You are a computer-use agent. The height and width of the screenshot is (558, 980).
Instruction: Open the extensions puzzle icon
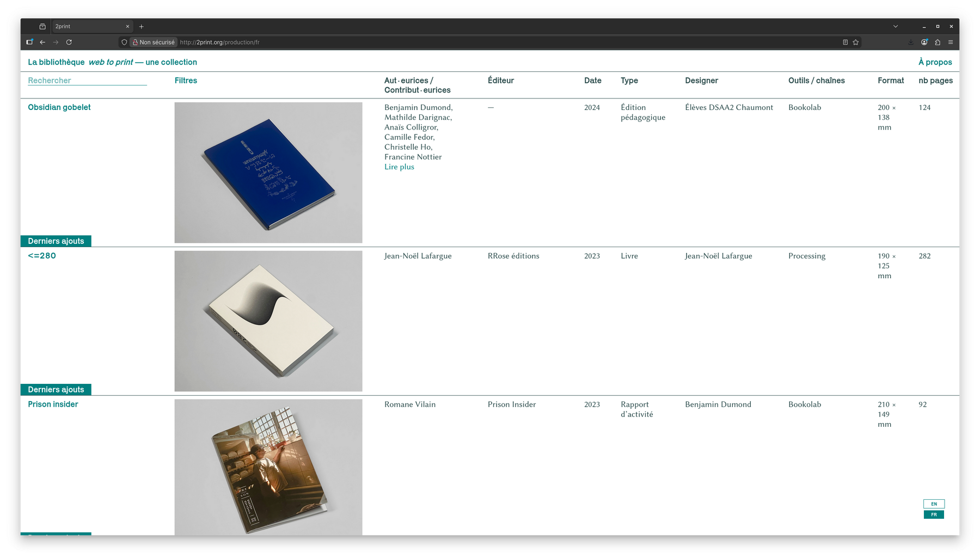[x=938, y=42]
